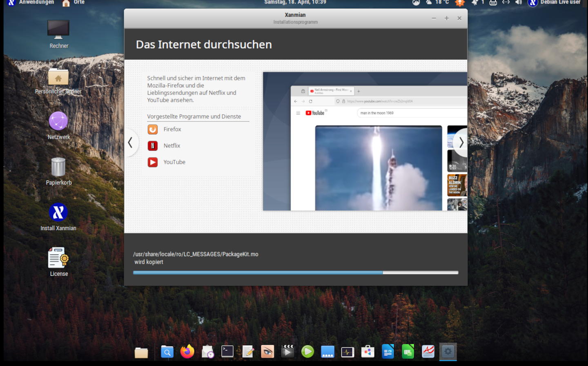Click the volume icon in top panel
The width and height of the screenshot is (588, 366).
click(519, 2)
